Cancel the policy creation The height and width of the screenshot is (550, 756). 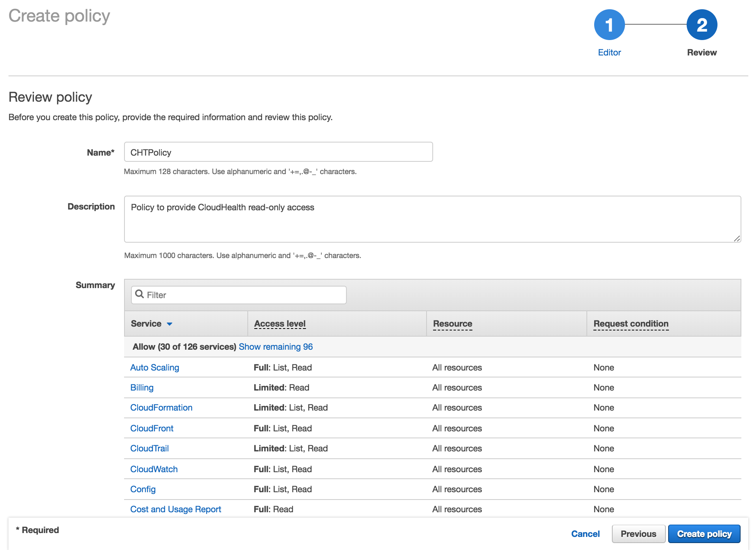tap(585, 534)
